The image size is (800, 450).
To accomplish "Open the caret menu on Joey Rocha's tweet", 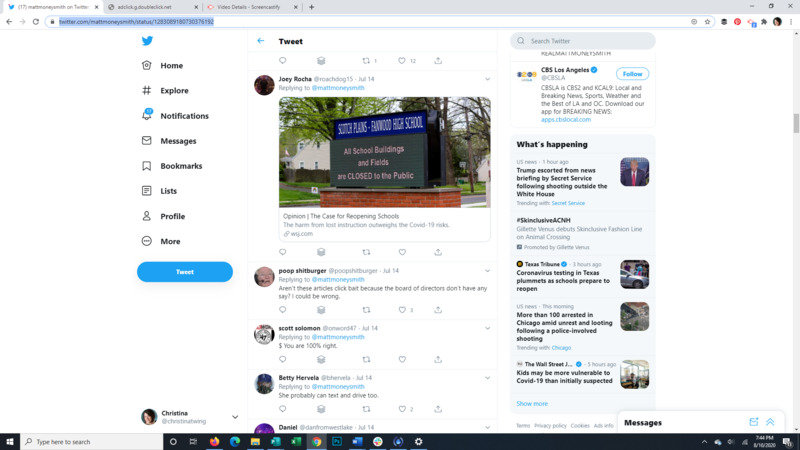I will pyautogui.click(x=488, y=78).
